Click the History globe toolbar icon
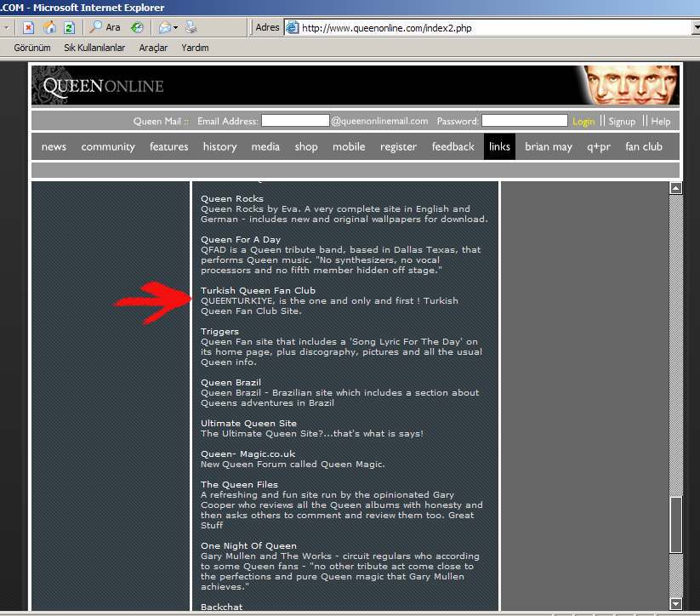The height and width of the screenshot is (616, 700). (137, 28)
